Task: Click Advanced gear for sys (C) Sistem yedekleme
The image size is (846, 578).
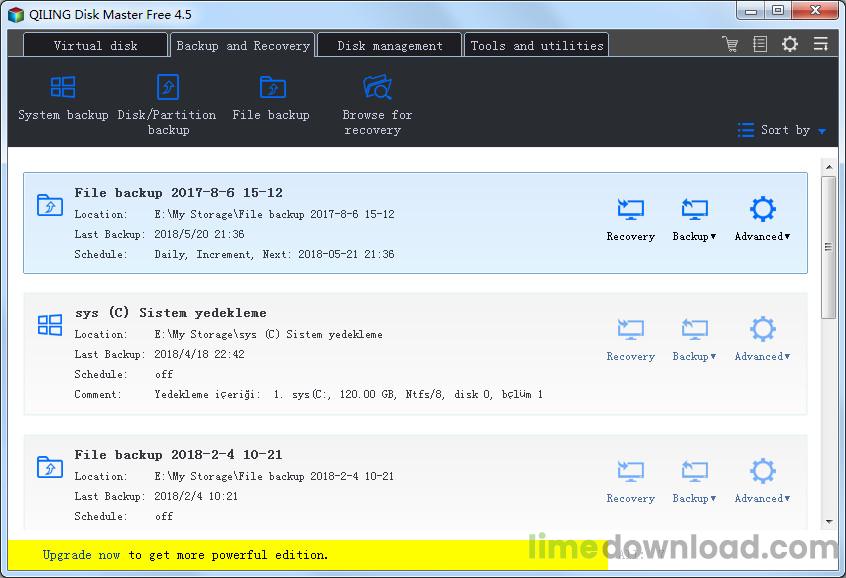Action: (x=762, y=329)
